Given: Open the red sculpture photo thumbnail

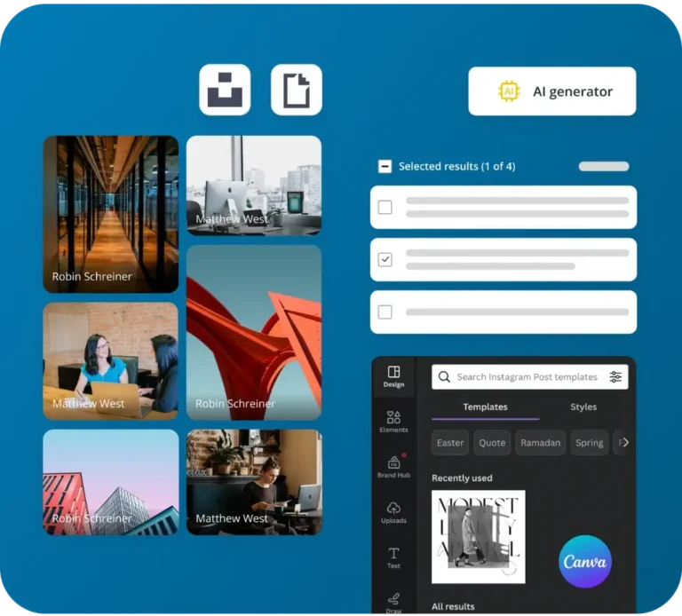Looking at the screenshot, I should coord(254,333).
